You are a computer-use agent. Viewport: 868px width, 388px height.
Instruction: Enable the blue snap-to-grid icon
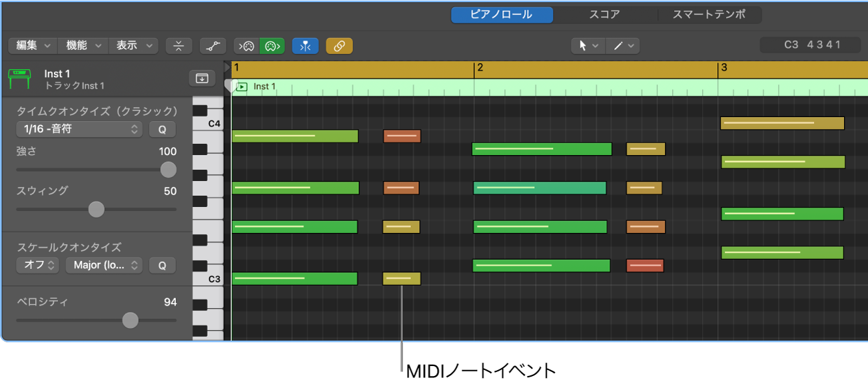[x=305, y=46]
